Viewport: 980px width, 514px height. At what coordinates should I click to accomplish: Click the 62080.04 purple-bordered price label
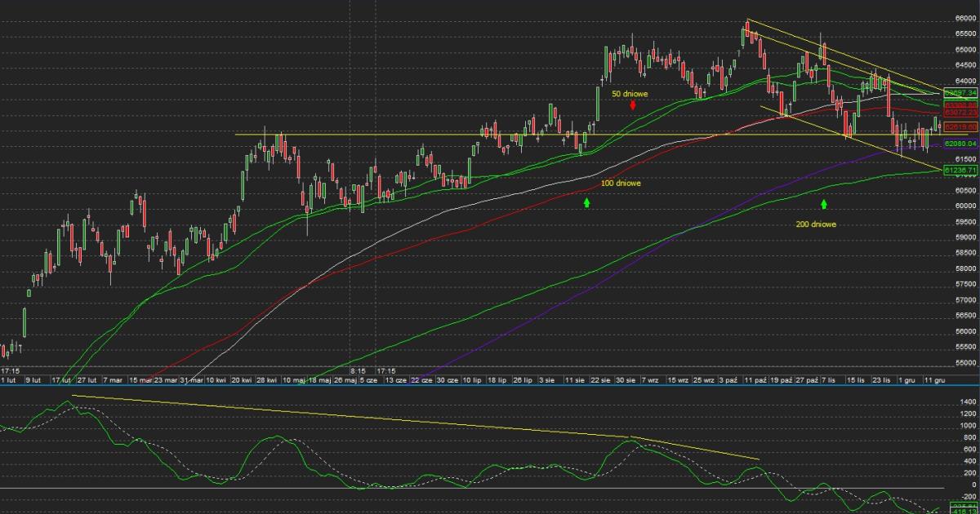pyautogui.click(x=960, y=144)
